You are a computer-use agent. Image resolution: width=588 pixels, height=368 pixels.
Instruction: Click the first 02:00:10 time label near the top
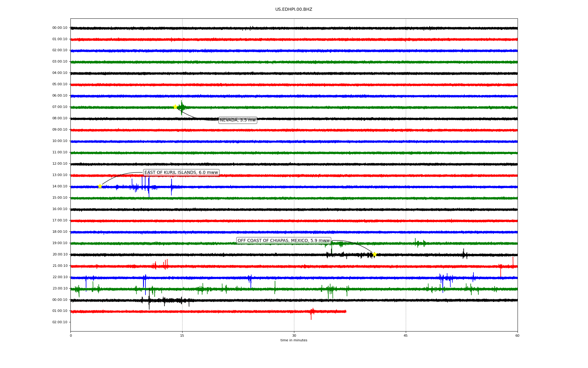click(60, 50)
